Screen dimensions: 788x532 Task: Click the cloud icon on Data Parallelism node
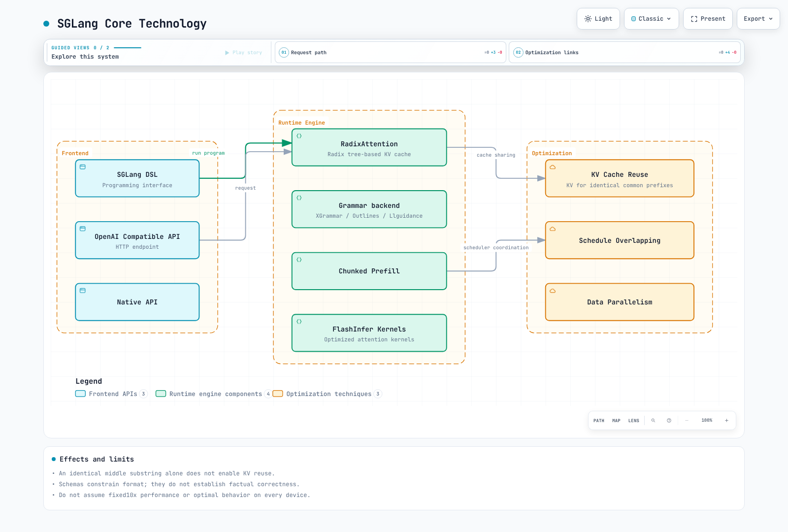point(553,291)
